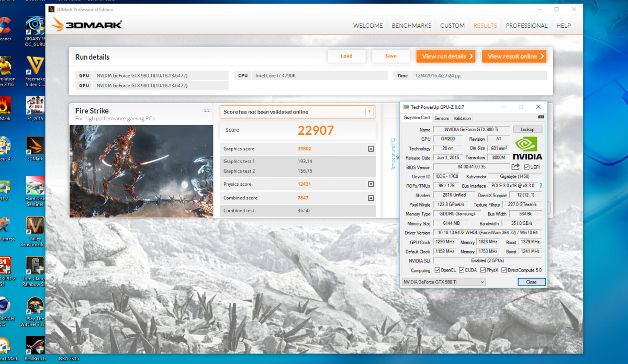The image size is (628, 364).
Task: Click the GPU Name field in GPU-Z
Action: (471, 129)
